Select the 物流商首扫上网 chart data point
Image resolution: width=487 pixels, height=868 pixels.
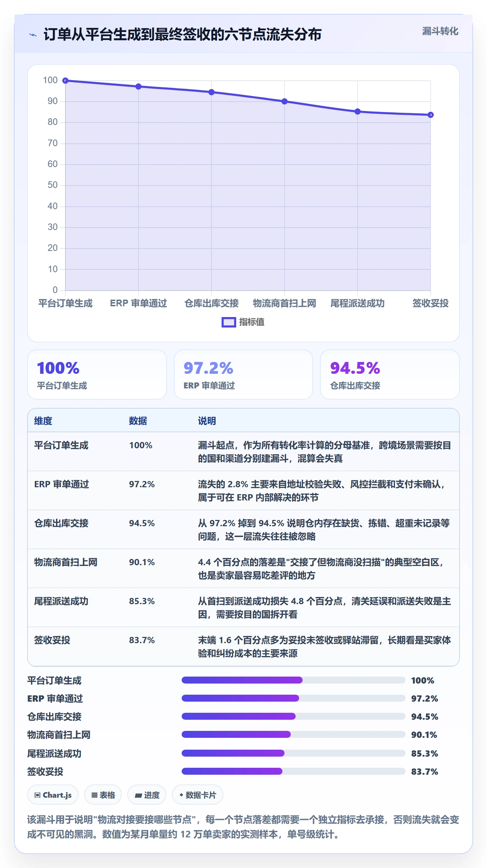point(285,101)
